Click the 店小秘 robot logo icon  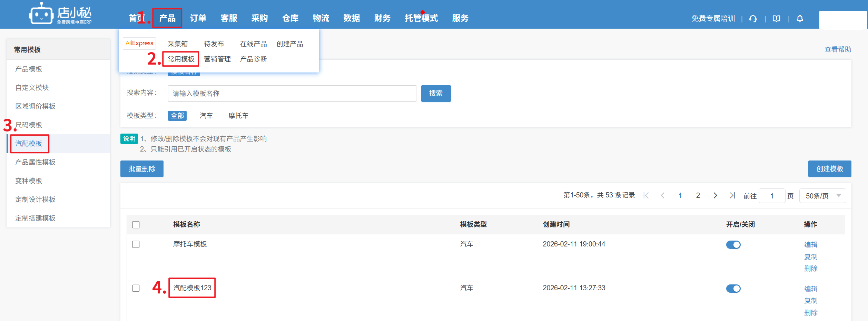[41, 14]
